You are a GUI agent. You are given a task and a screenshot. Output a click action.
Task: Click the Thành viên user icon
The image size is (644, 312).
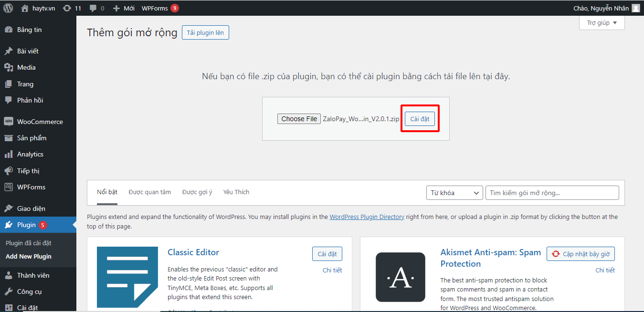click(x=9, y=275)
